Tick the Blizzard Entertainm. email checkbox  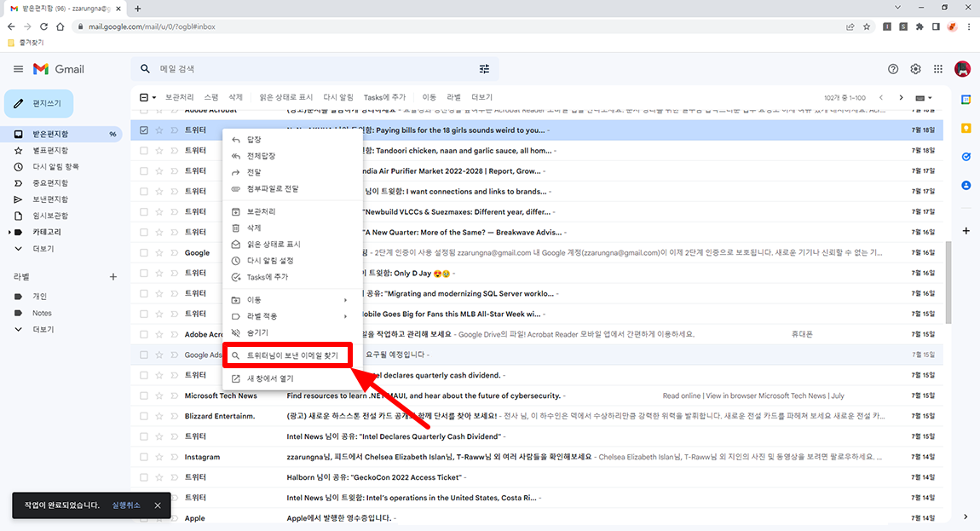point(144,416)
